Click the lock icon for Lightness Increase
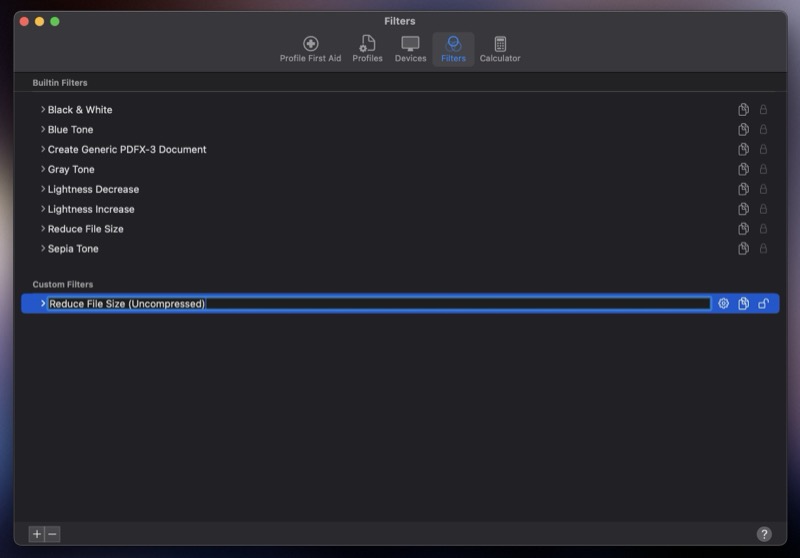Screen dimensions: 800x558 click(763, 209)
